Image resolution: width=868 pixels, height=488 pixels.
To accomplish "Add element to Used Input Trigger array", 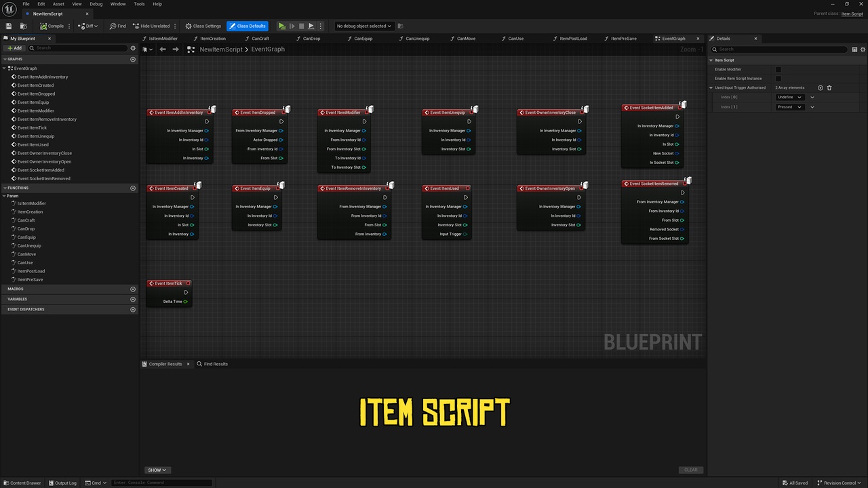I will [x=820, y=87].
